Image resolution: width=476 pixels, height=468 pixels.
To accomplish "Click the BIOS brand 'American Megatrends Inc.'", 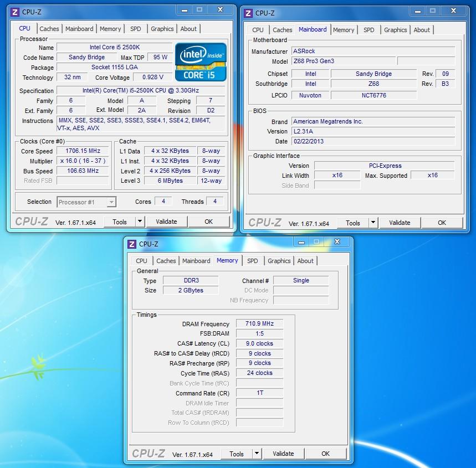I will [373, 121].
